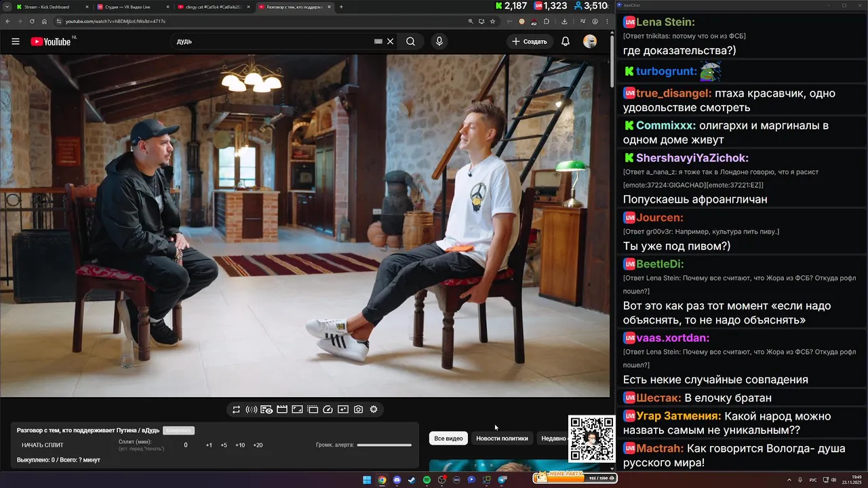The height and width of the screenshot is (488, 868).
Task: Go back in browser history
Action: point(7,21)
